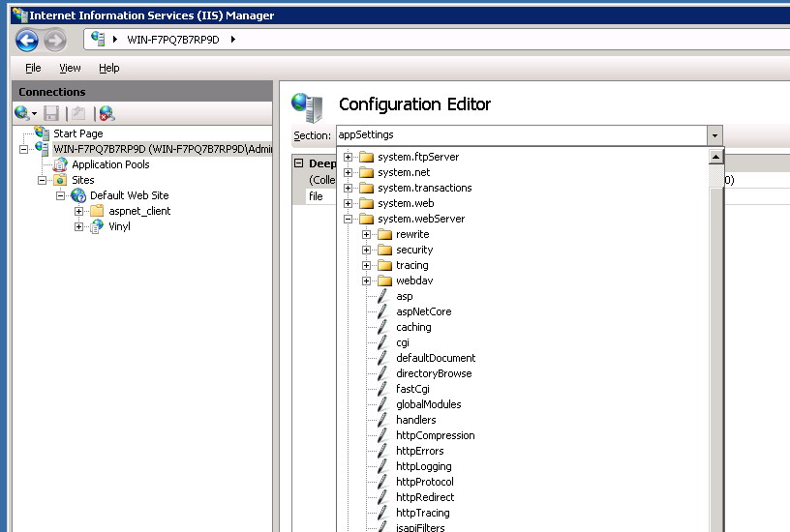Viewport: 790px width, 532px height.
Task: Click the system.net folder icon
Action: tap(367, 172)
